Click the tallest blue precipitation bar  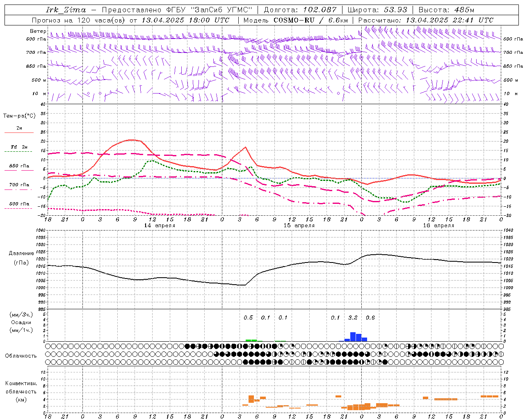pos(353,337)
